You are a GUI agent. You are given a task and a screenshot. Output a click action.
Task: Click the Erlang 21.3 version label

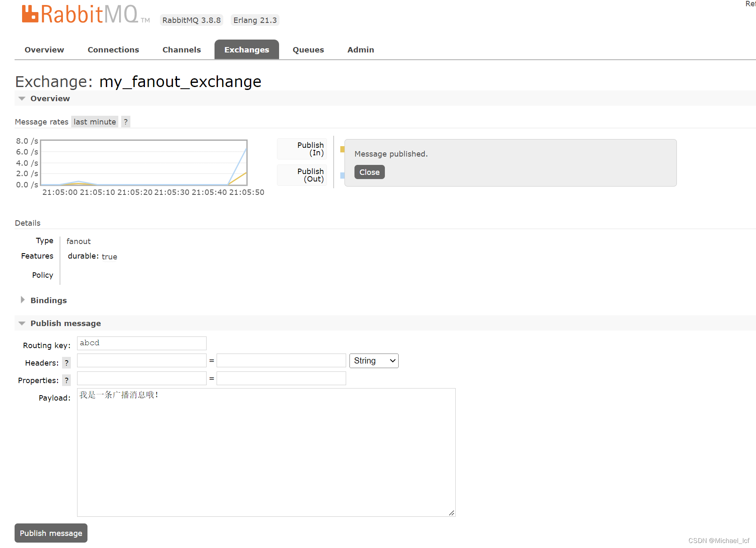tap(255, 20)
